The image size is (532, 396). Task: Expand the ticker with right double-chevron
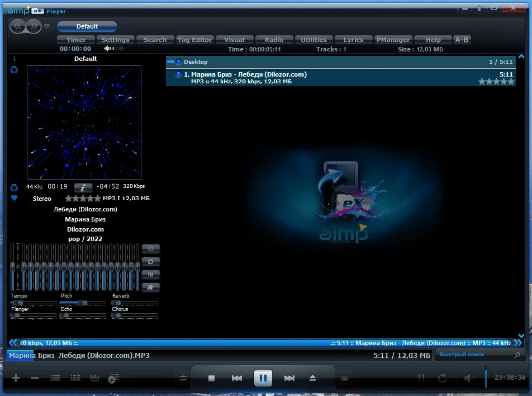(x=517, y=343)
